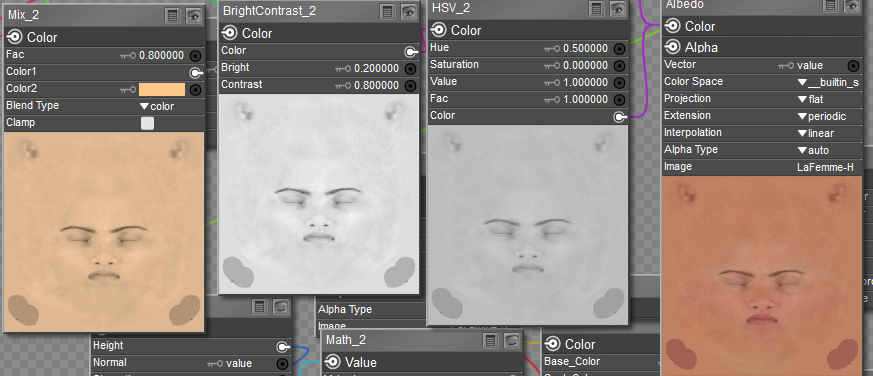Click the Bright input plug
The height and width of the screenshot is (376, 873).
(x=411, y=69)
